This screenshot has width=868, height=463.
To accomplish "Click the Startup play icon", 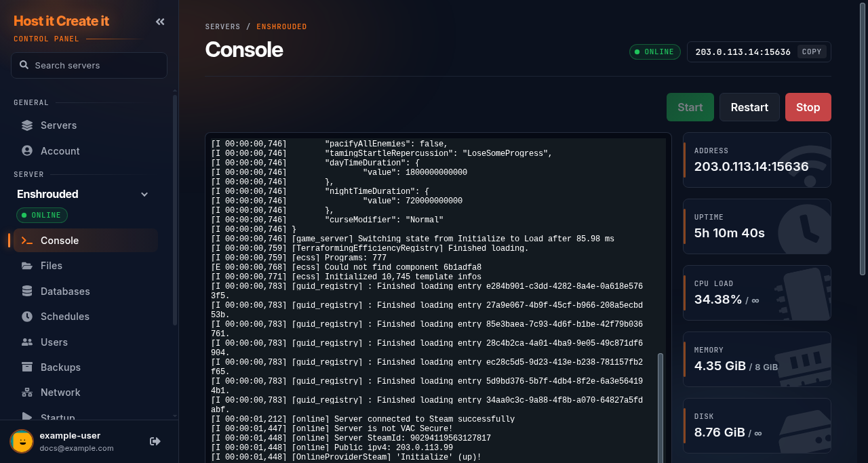I will [27, 417].
